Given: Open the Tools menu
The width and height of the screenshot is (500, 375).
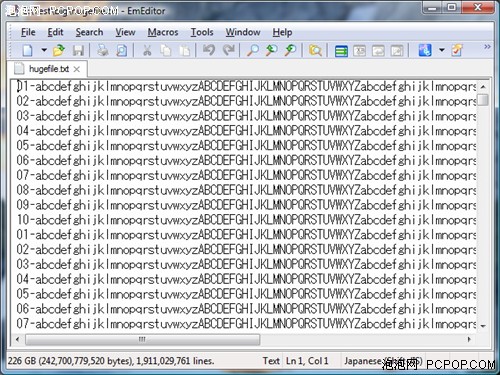Looking at the screenshot, I should [202, 32].
